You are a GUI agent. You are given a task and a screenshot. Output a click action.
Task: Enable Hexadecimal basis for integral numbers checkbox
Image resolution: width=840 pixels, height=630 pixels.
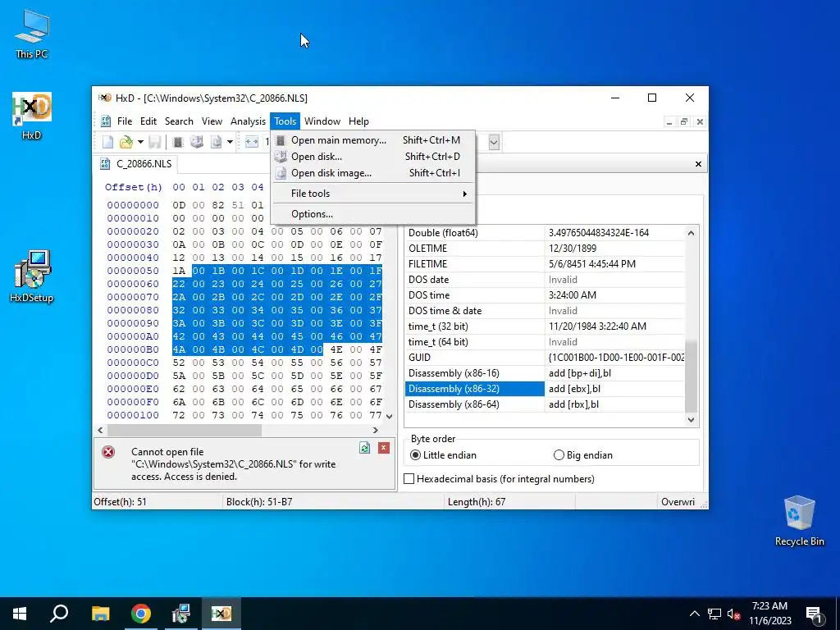[499, 479]
